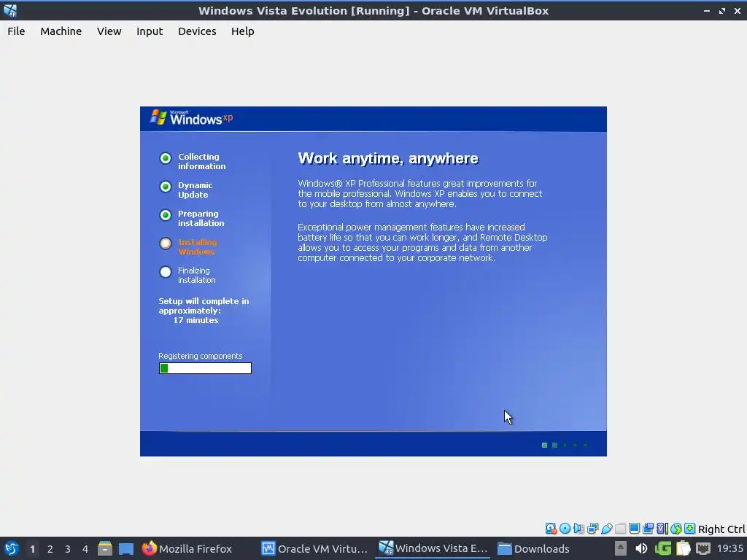747x560 pixels.
Task: Open the Lubuntu application menu
Action: pos(12,548)
